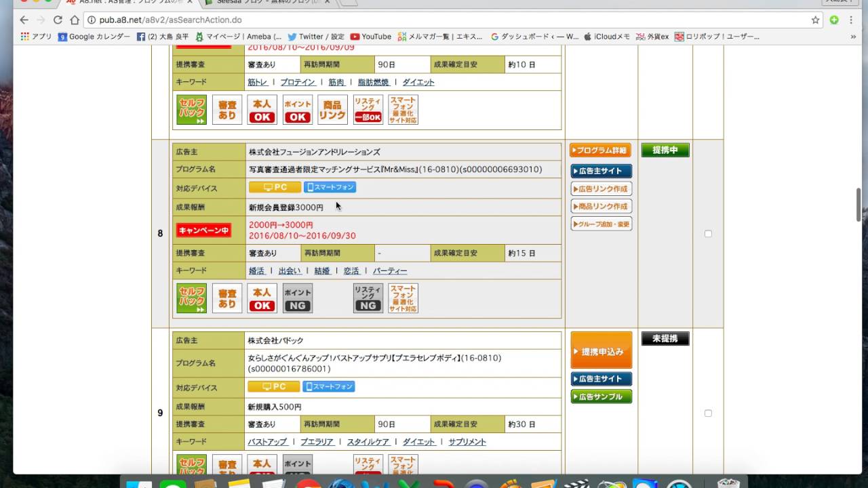Click the サプリメント keyword link

tap(467, 441)
